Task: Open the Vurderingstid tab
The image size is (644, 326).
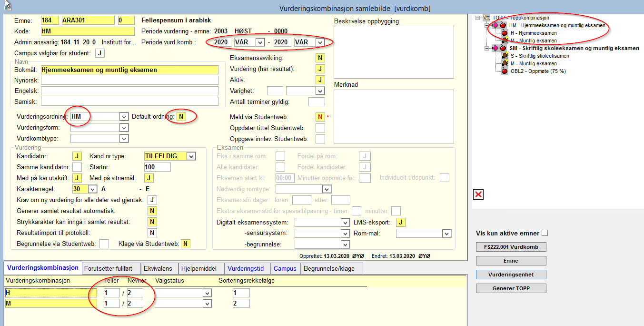Action: tap(245, 268)
